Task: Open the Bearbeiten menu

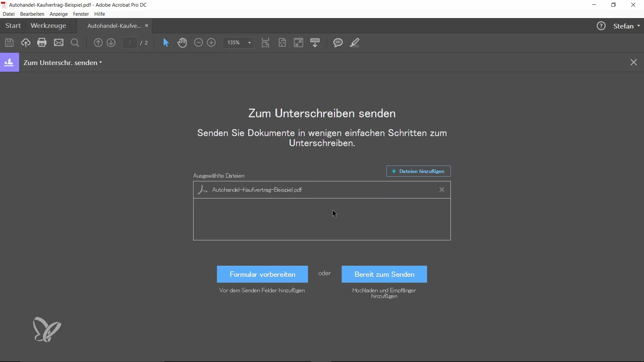Action: [x=32, y=14]
